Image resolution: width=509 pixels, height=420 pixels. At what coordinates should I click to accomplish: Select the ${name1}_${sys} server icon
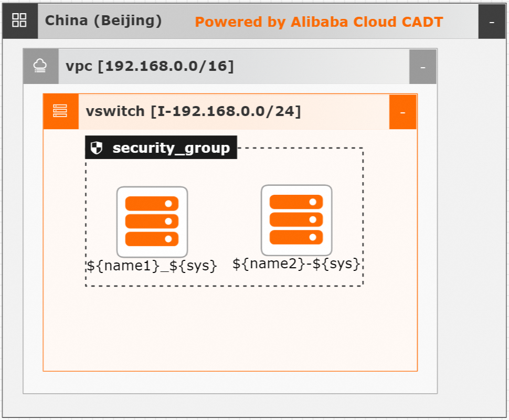152,222
